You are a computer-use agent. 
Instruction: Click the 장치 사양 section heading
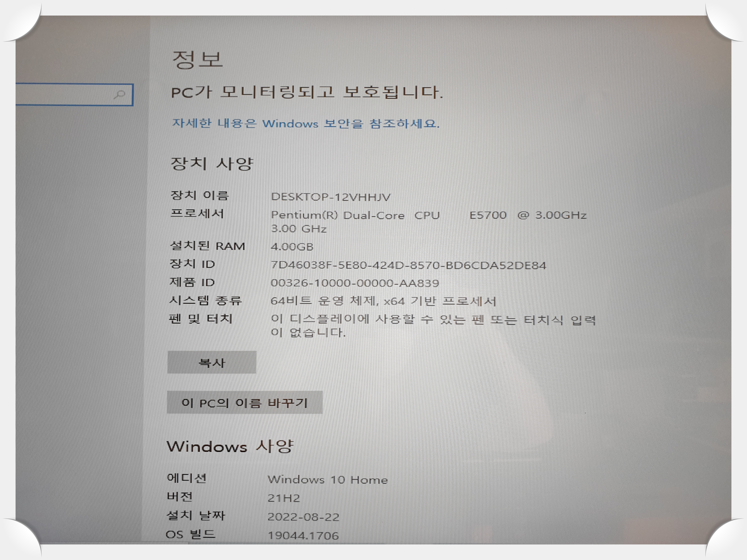pos(212,164)
